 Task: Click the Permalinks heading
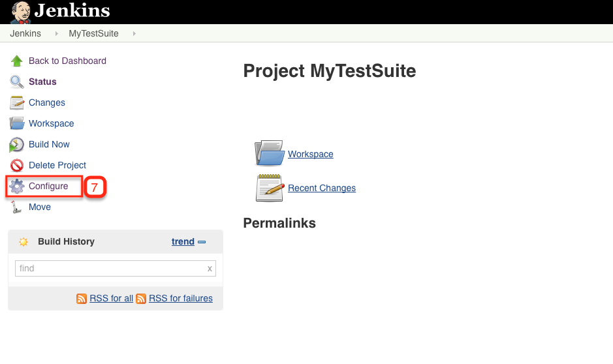click(279, 223)
